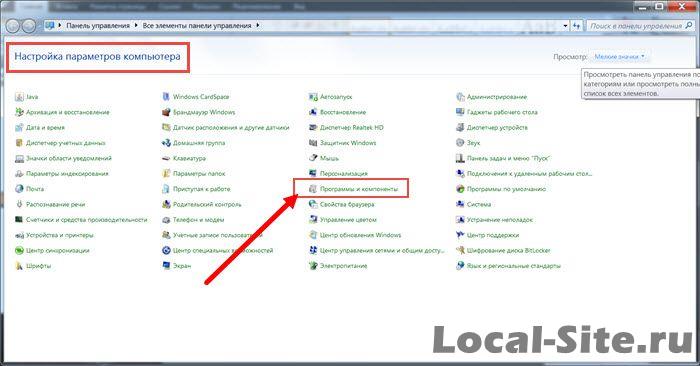Click the Панель управления breadcrumb

(x=98, y=26)
